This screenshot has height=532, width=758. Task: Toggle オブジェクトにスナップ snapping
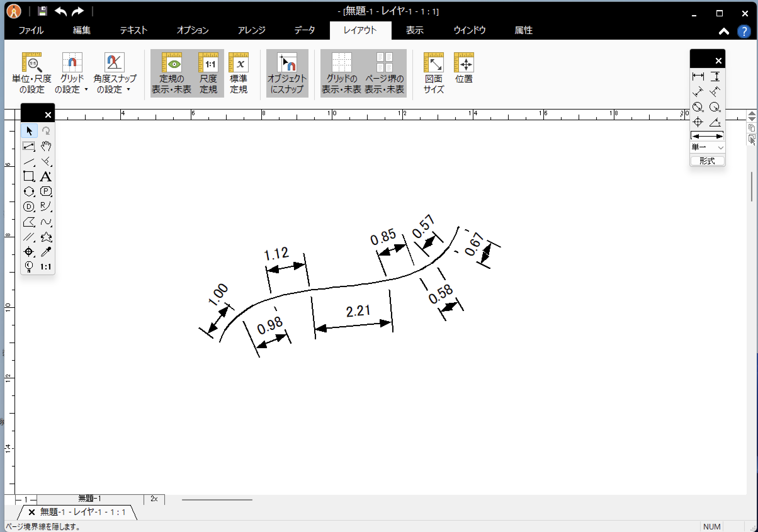click(x=287, y=73)
